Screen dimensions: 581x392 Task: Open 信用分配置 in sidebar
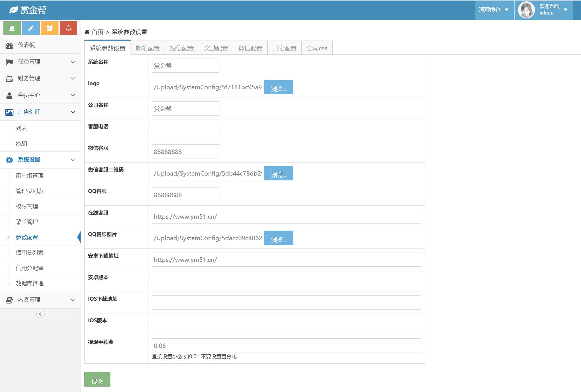(40, 268)
